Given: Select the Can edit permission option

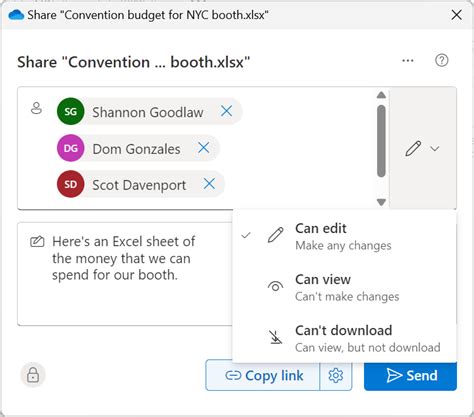Looking at the screenshot, I should pyautogui.click(x=344, y=236).
